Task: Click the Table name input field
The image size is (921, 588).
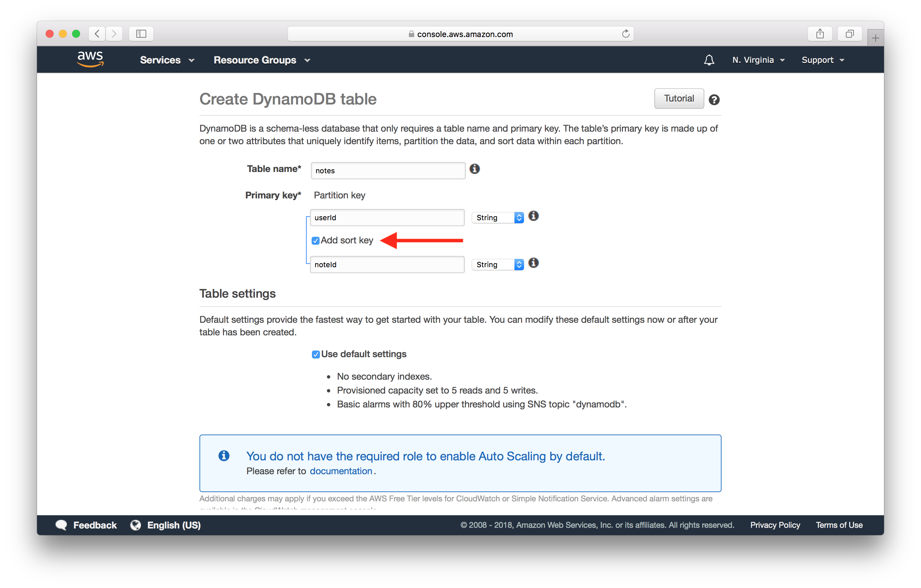Action: [387, 171]
